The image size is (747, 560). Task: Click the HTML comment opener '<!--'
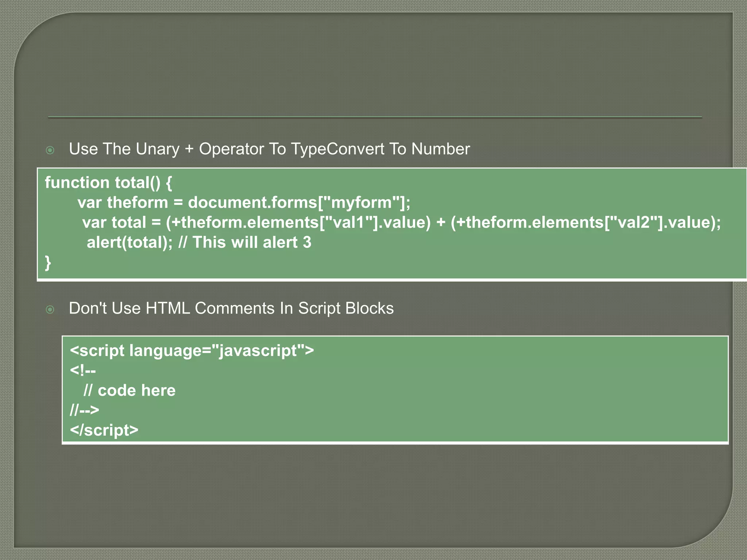coord(83,371)
